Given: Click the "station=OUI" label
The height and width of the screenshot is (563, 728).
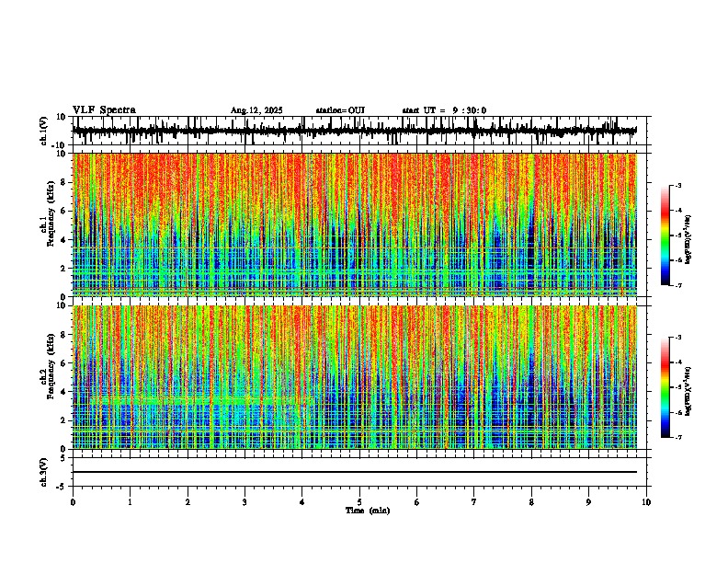Looking at the screenshot, I should [x=340, y=110].
